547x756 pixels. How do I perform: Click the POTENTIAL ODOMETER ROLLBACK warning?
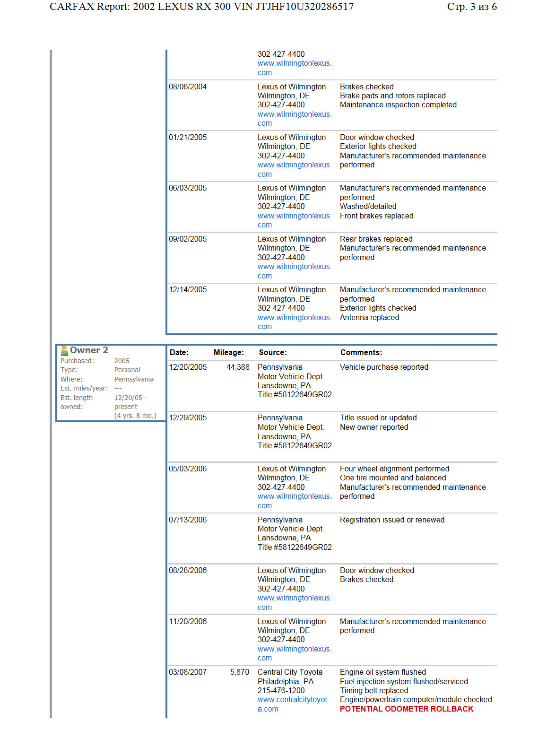tap(407, 709)
